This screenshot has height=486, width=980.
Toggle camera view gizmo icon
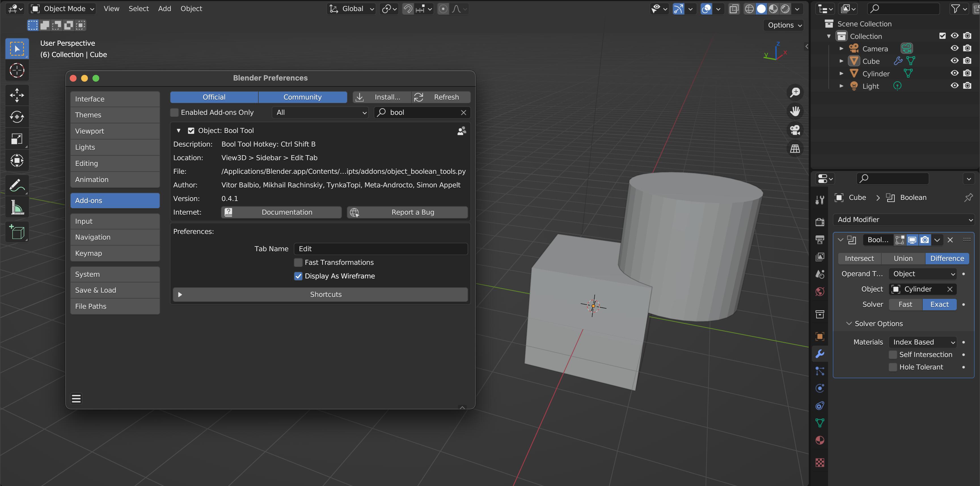point(795,130)
